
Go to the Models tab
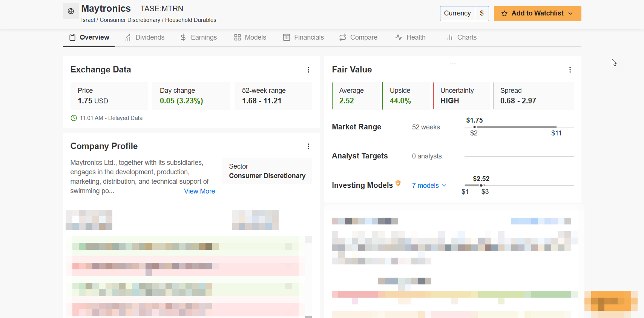250,37
